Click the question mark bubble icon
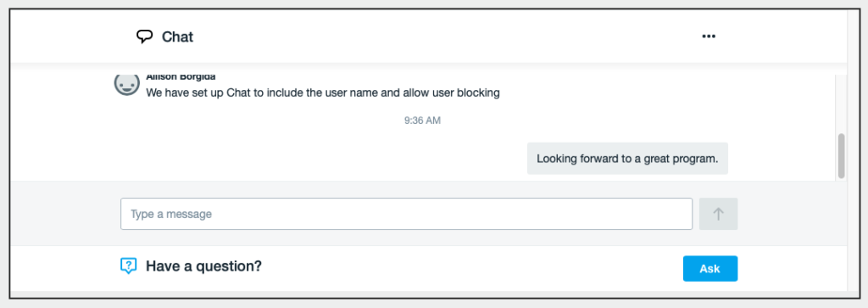Screen dimensions: 868x308 (129, 266)
